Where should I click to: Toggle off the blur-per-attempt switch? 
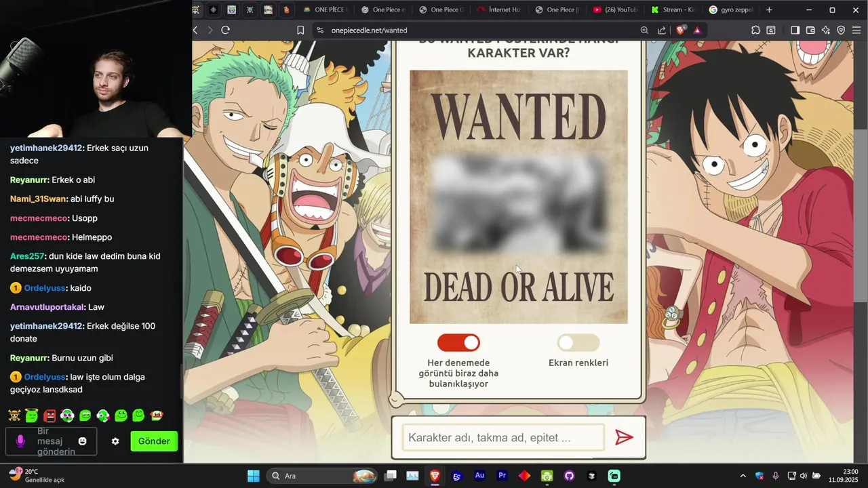[x=458, y=342]
